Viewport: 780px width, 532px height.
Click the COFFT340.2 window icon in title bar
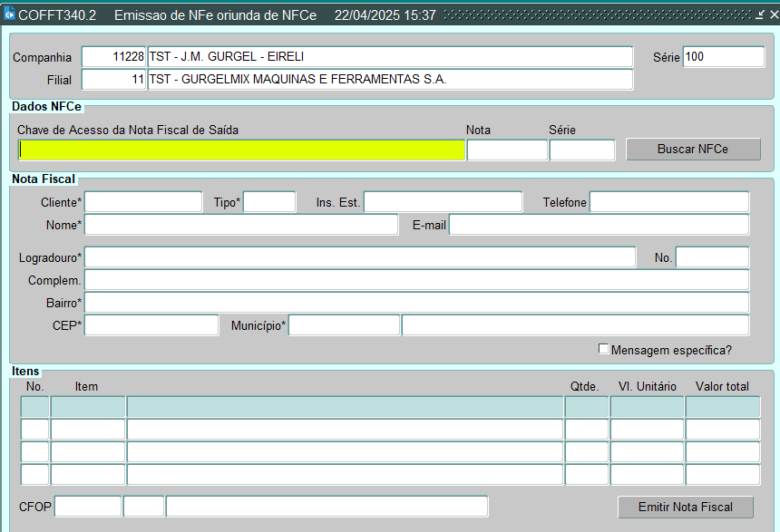pos(10,15)
